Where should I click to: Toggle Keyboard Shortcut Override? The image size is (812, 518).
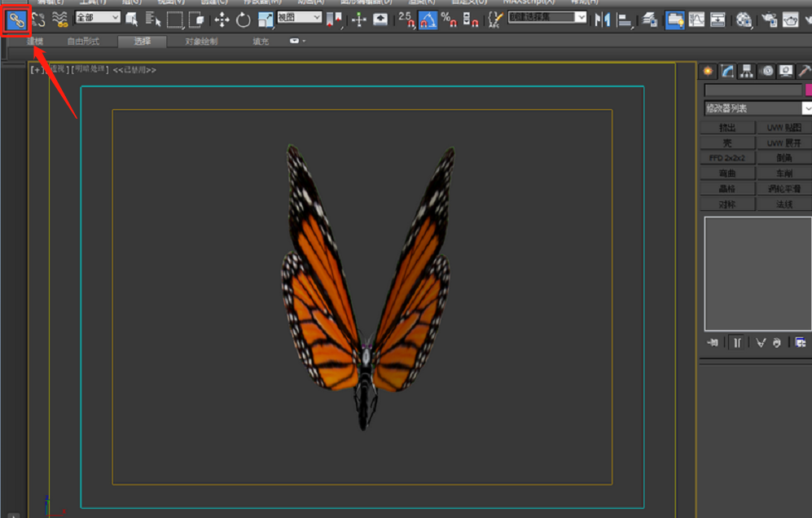[380, 20]
